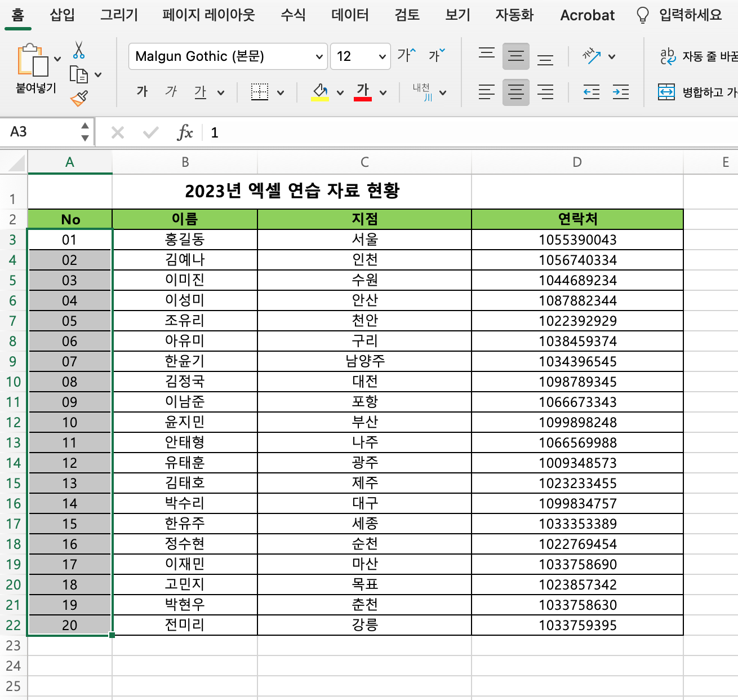Switch to the 보기 tab
738x700 pixels.
tap(458, 15)
